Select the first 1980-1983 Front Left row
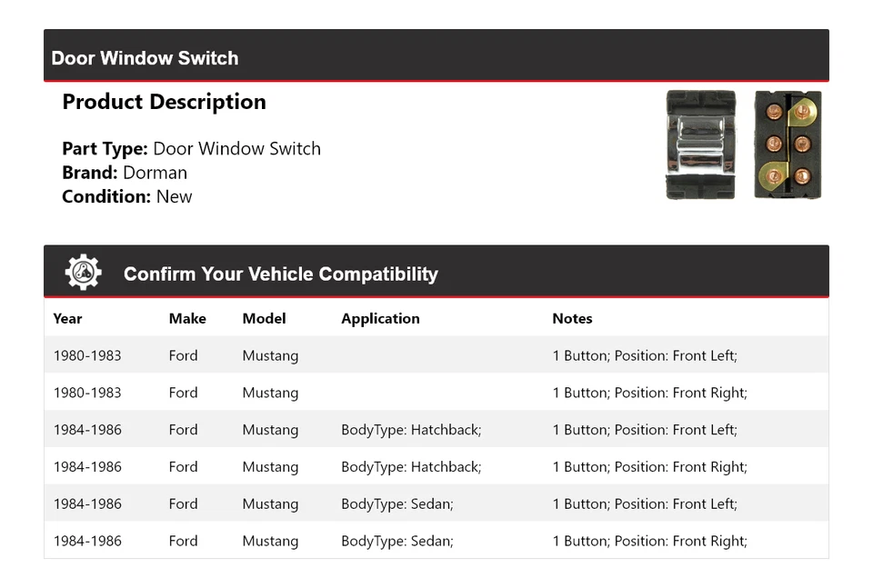This screenshot has width=873, height=588. tap(436, 355)
